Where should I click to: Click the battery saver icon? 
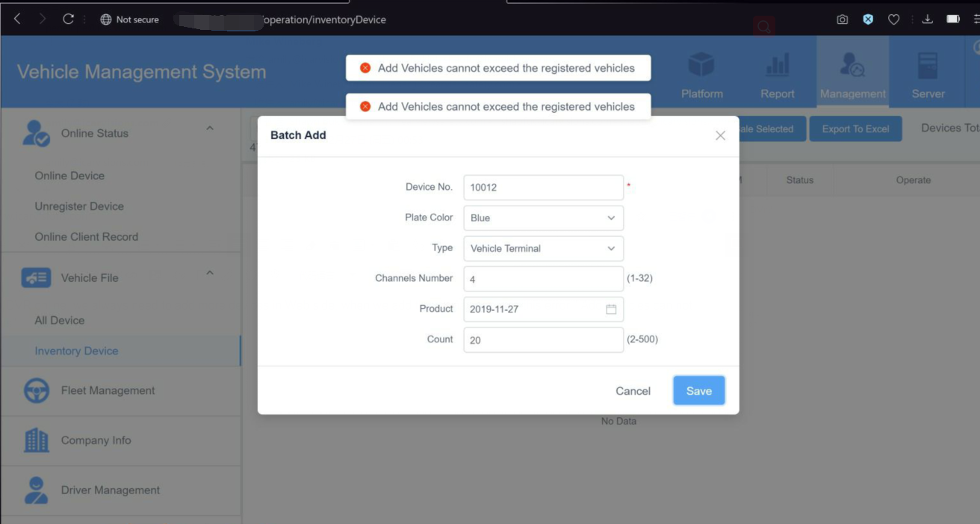[953, 19]
